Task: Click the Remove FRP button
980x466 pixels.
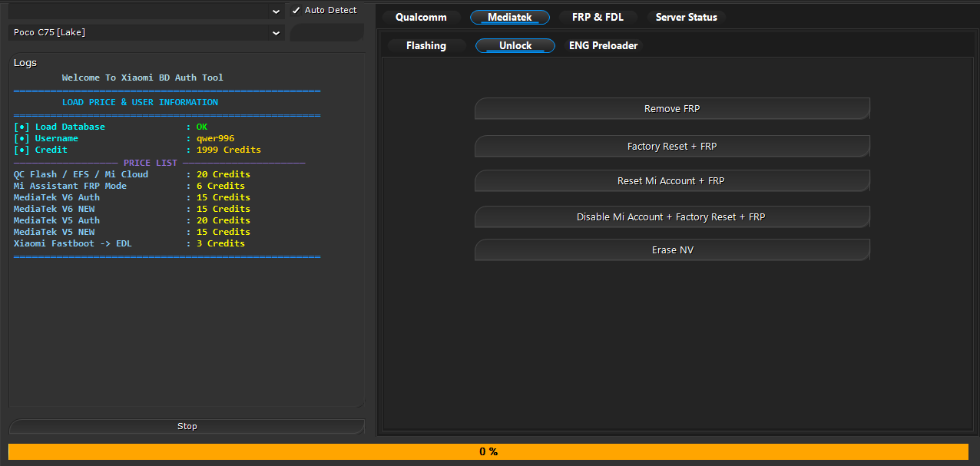Action: point(671,109)
